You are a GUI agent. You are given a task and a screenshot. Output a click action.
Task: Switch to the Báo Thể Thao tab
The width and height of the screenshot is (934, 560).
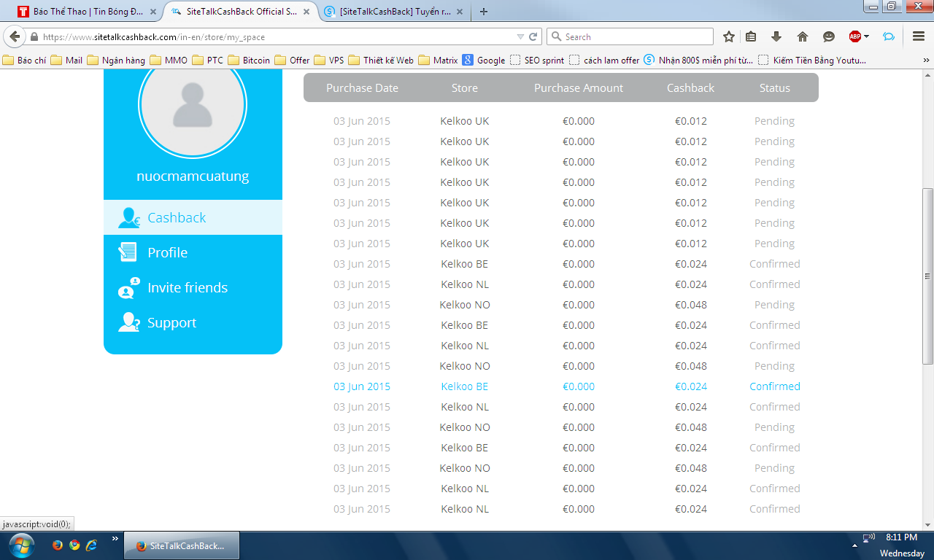88,12
